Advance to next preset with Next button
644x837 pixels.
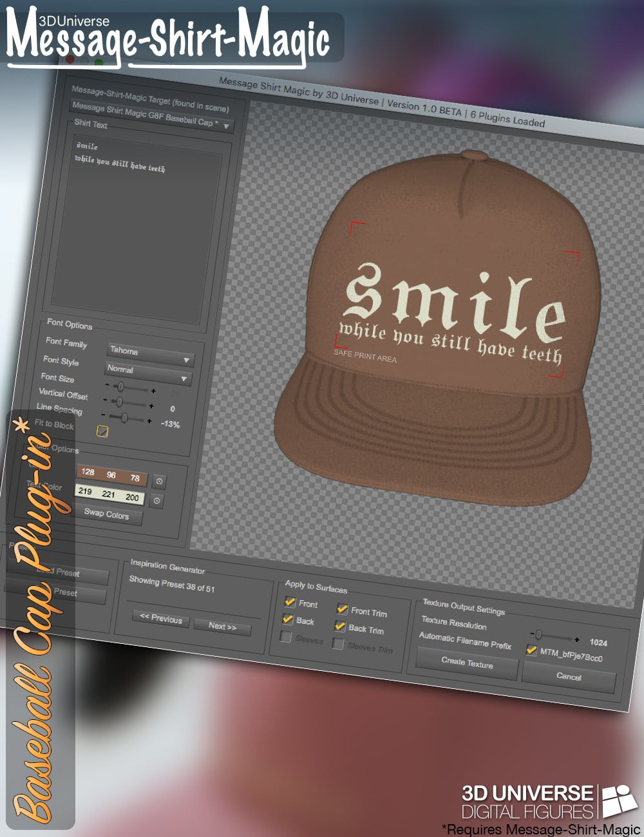click(222, 625)
